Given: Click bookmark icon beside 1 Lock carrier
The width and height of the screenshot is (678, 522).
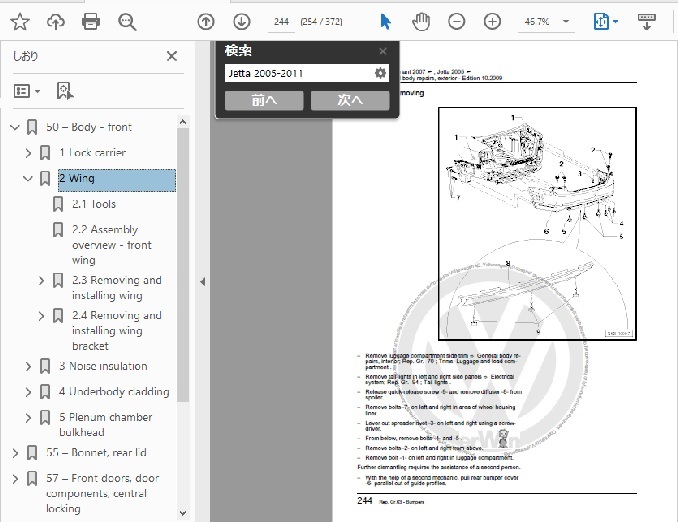Looking at the screenshot, I should 45,153.
